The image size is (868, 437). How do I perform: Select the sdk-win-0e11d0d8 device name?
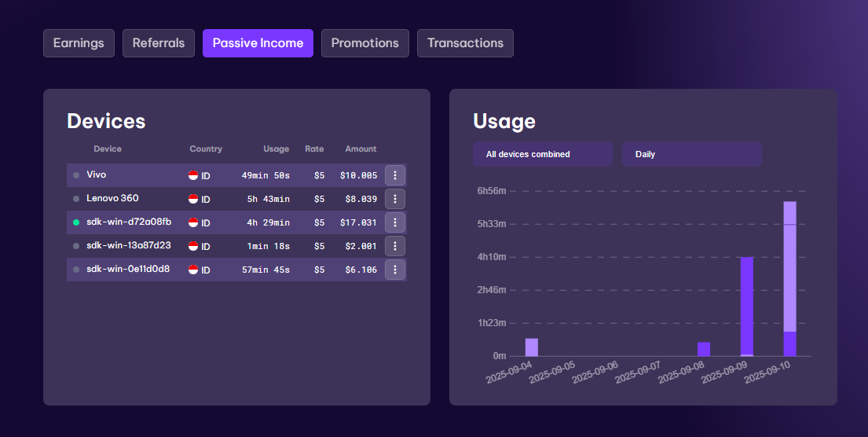click(128, 269)
